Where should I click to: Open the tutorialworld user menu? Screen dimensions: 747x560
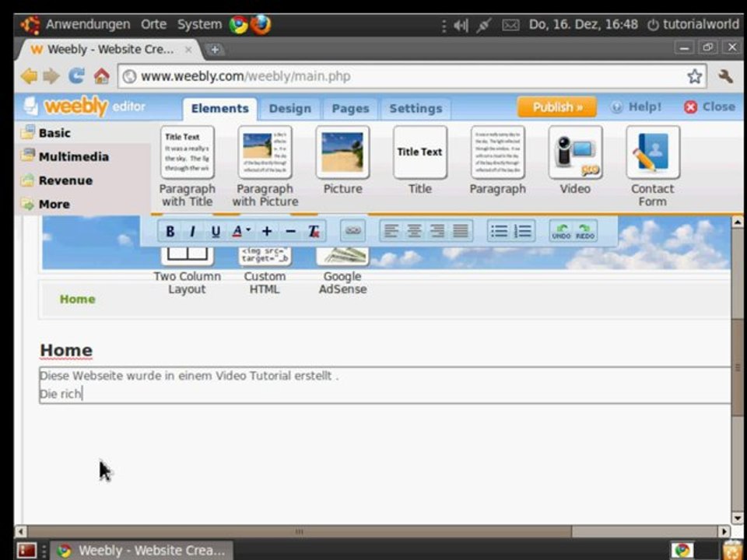click(693, 24)
